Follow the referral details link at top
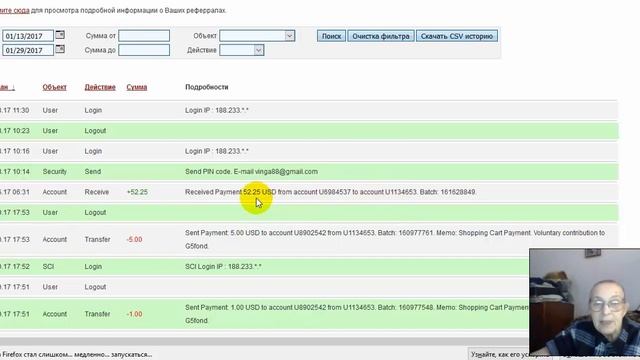Screen dimensions: 640x360 pos(14,11)
